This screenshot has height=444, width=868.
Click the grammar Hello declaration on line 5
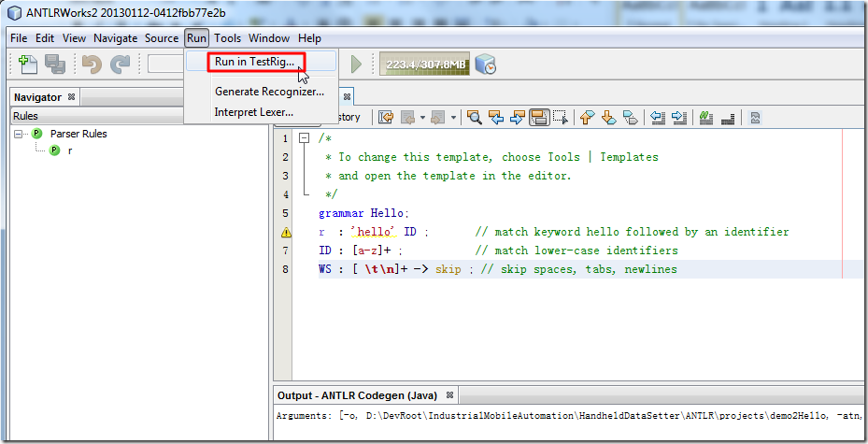point(363,214)
